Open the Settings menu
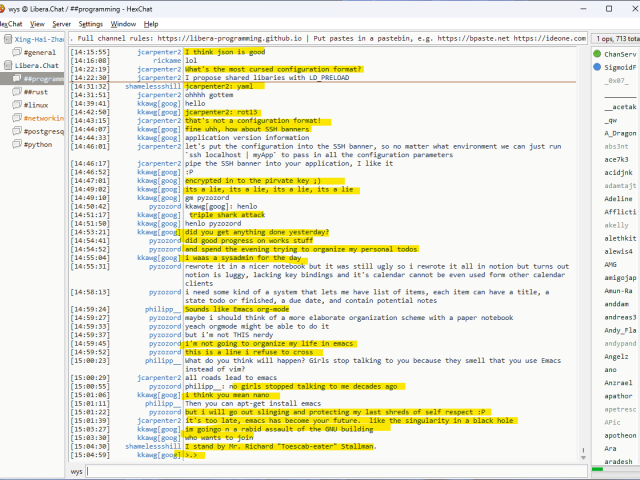Viewport: 640px width, 480px height. click(91, 23)
